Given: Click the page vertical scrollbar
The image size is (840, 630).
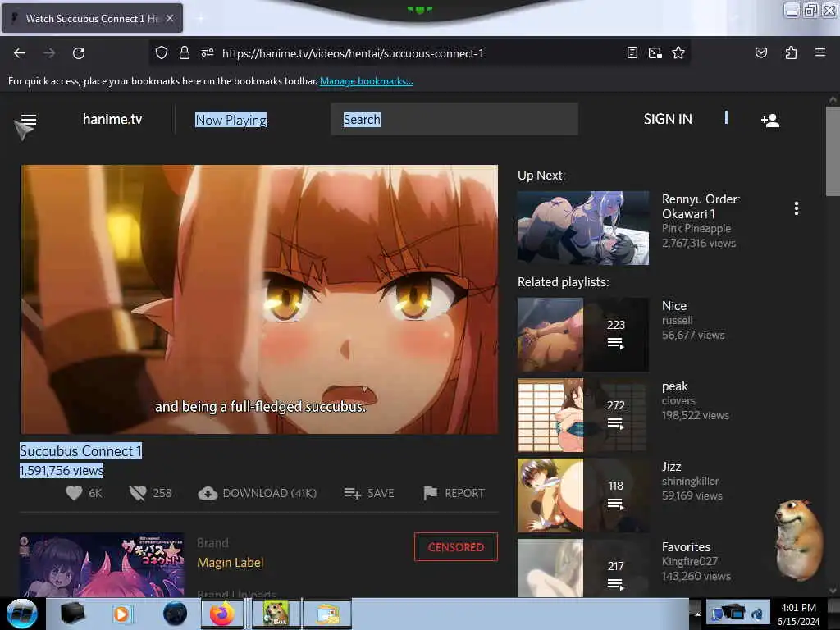Looking at the screenshot, I should click(x=833, y=152).
